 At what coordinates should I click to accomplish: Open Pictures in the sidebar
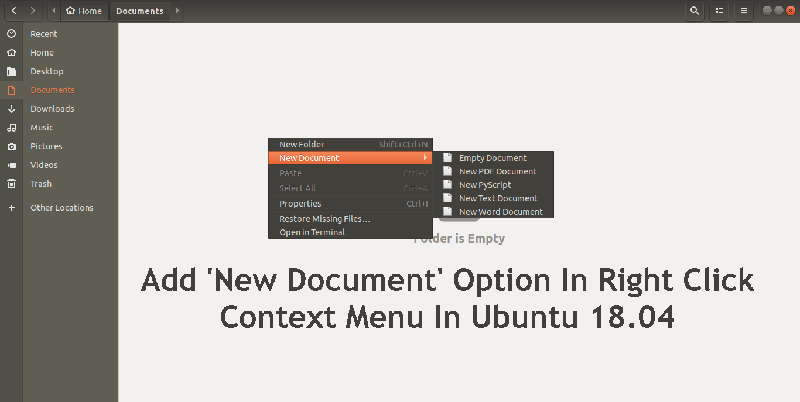tap(46, 146)
